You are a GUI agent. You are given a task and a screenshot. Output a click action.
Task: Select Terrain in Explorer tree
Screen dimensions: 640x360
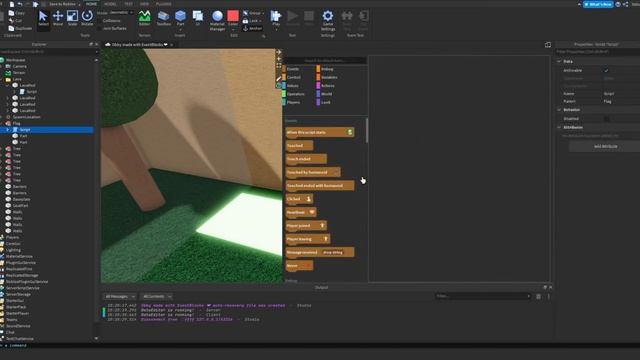[x=19, y=73]
